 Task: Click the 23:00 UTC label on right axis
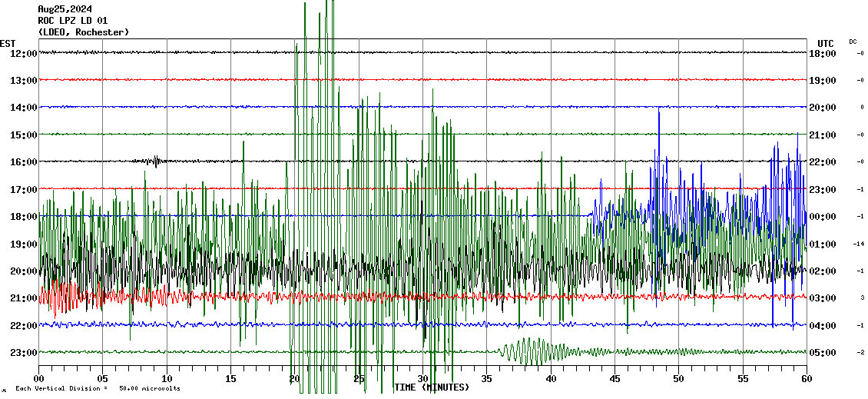coord(823,190)
